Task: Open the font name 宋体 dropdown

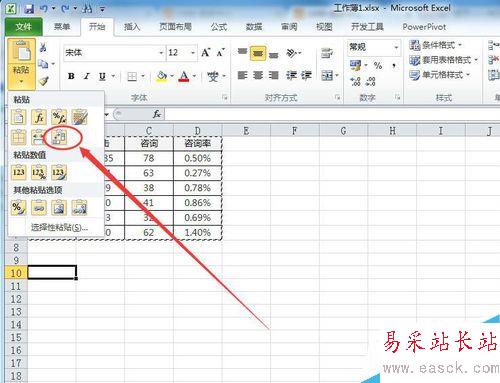Action: [161, 53]
